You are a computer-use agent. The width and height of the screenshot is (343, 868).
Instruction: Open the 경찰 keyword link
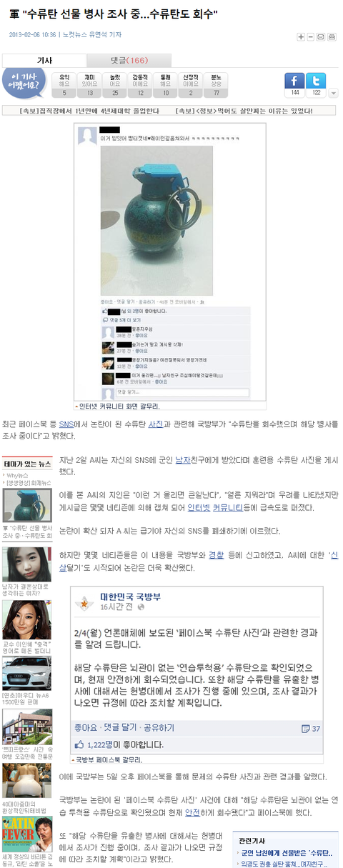(217, 554)
